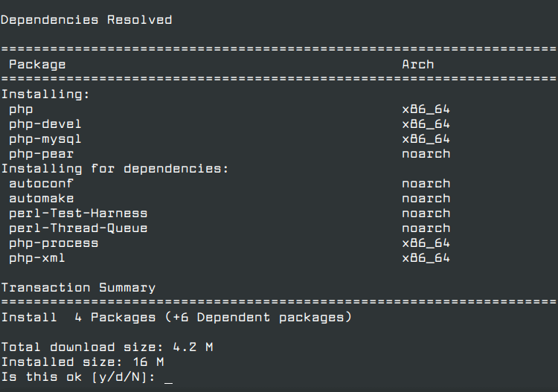
Task: Click the perl-Thread-Queue package name
Action: pos(78,228)
